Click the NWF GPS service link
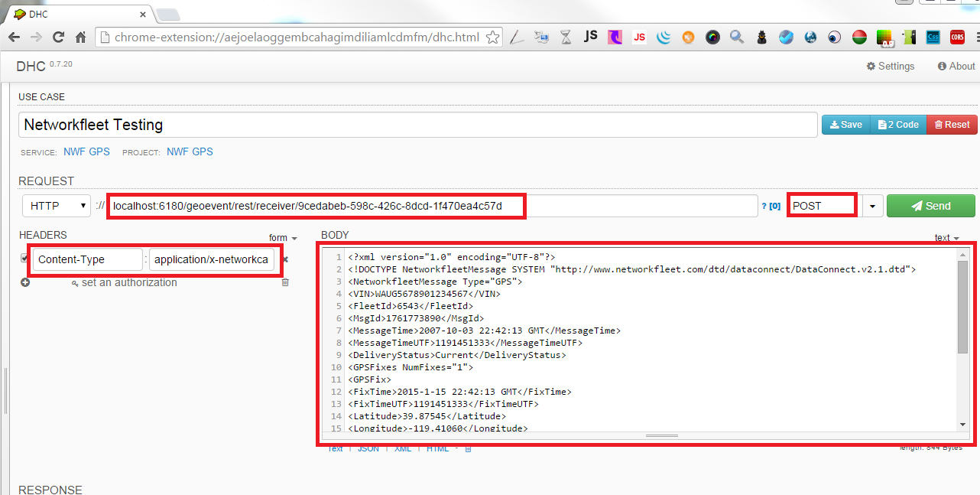Viewport: 980px width, 495px height. 86,151
